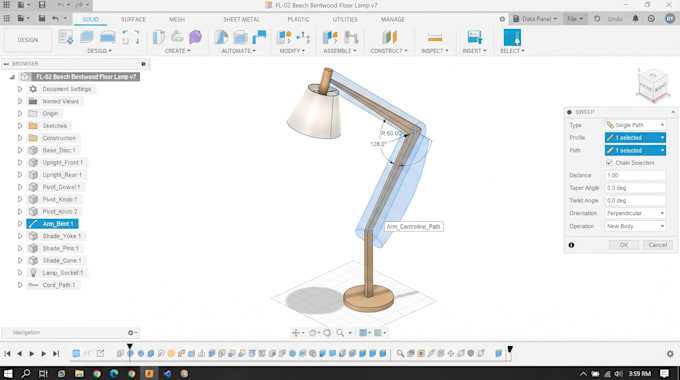Open the Orientation dropdown
The height and width of the screenshot is (380, 680).
[635, 213]
